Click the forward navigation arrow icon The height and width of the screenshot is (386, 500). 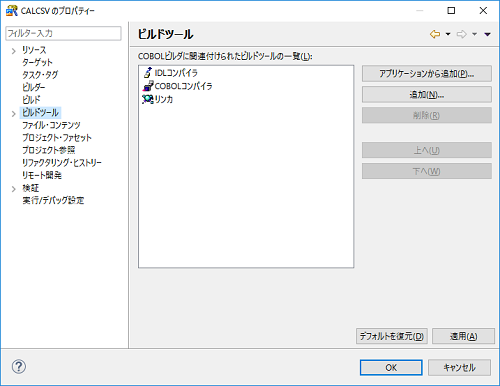(462, 34)
